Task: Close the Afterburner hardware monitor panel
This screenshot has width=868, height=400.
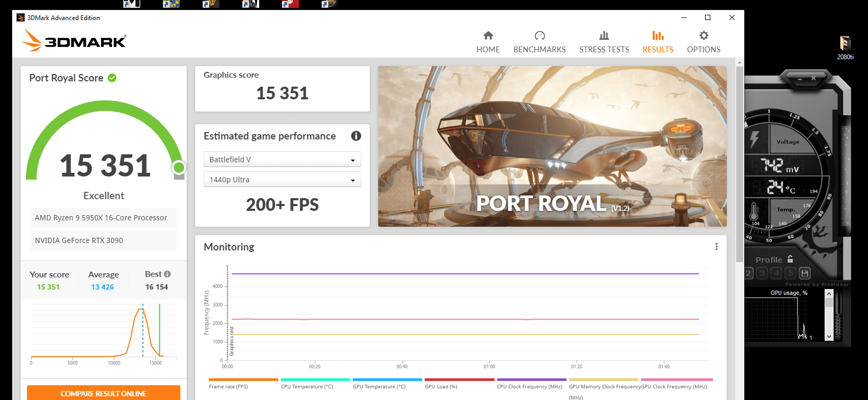Action: coord(814,78)
